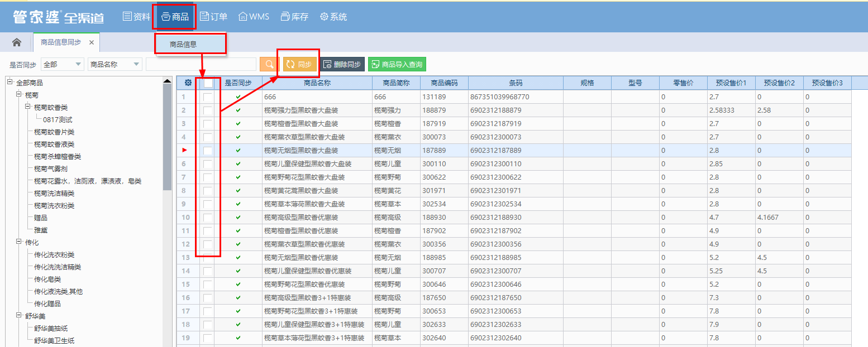Viewport: 868px width, 347px height.
Task: Sort by 商品编码 column header
Action: (444, 83)
